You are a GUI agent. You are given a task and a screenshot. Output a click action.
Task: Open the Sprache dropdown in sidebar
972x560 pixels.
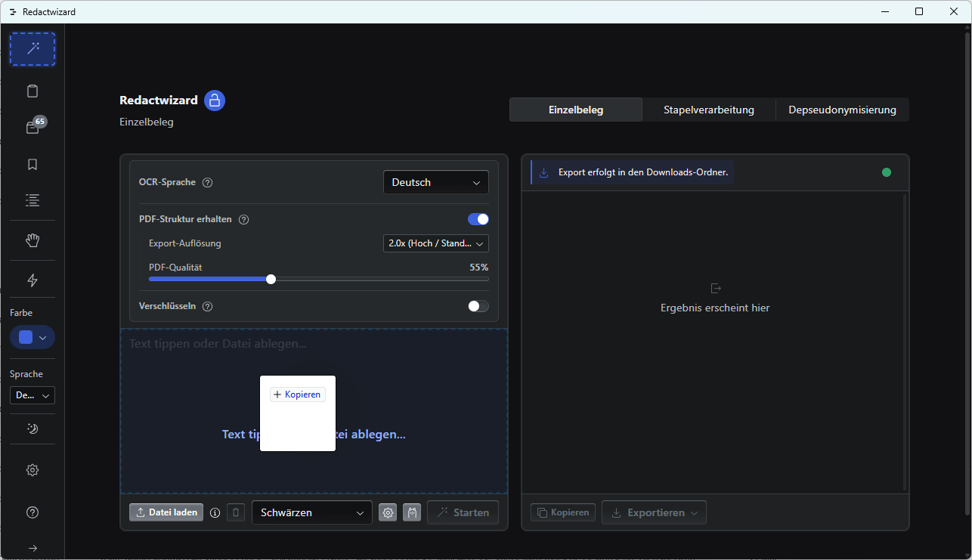[x=33, y=395]
